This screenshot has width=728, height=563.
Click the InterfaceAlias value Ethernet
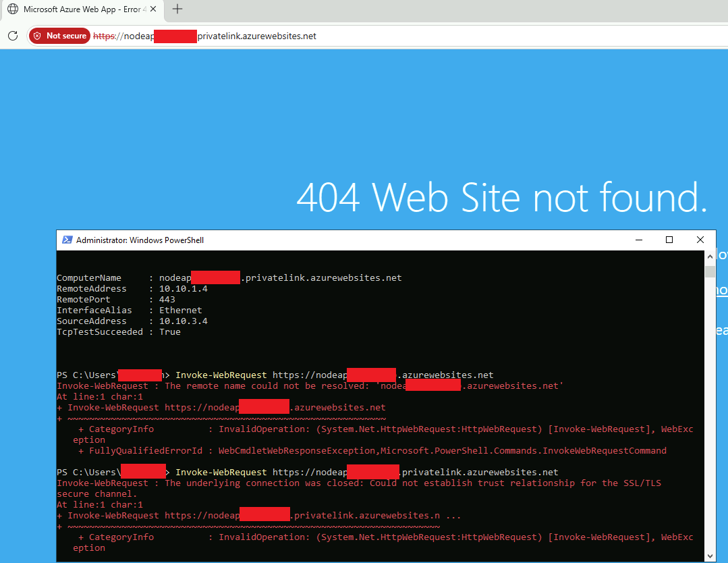(x=181, y=311)
